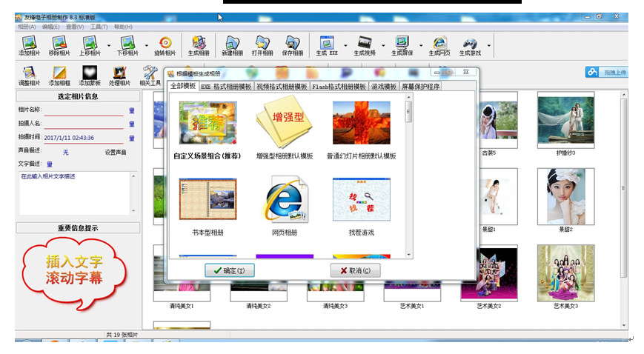Click the template list vertical scrollbar
Image resolution: width=644 pixels, height=354 pixels.
[x=408, y=178]
